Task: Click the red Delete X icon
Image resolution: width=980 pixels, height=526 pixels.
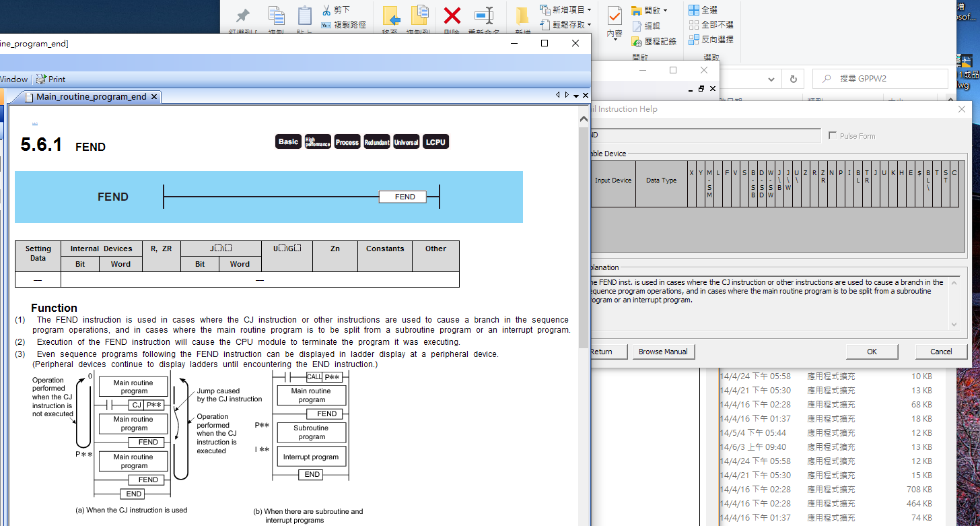Action: (x=452, y=16)
